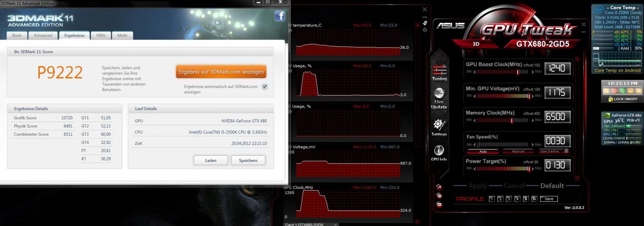Set fan speed mode to Manual
Screen dimensions: 644x226
point(518,151)
